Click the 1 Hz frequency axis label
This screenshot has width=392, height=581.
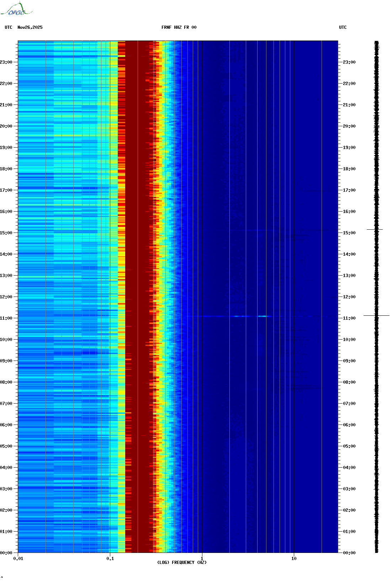pos(202,558)
